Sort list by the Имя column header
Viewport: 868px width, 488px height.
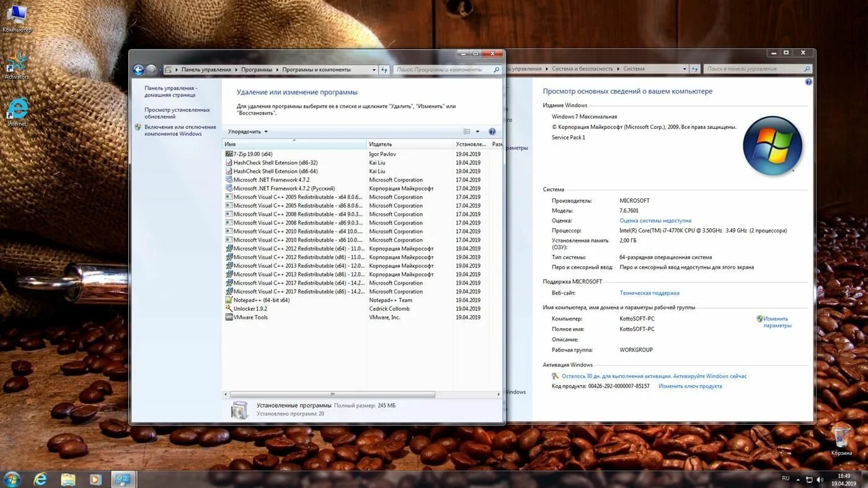(x=294, y=144)
